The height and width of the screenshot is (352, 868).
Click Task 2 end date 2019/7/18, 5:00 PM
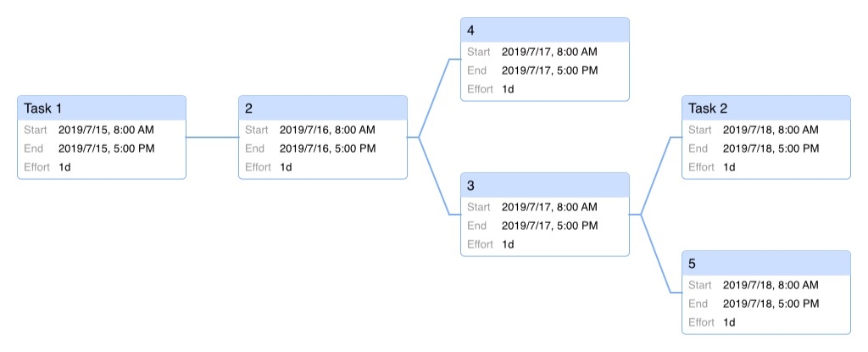[771, 148]
